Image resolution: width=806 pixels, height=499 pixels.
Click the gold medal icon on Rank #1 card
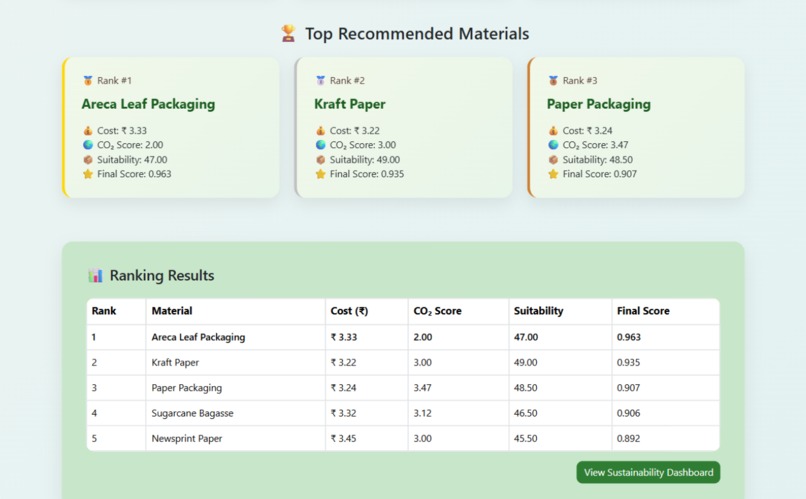tap(88, 81)
